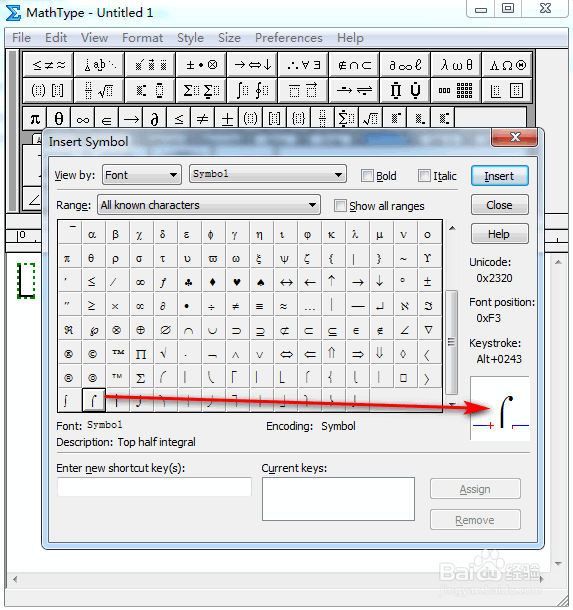Open the Format menu

142,38
